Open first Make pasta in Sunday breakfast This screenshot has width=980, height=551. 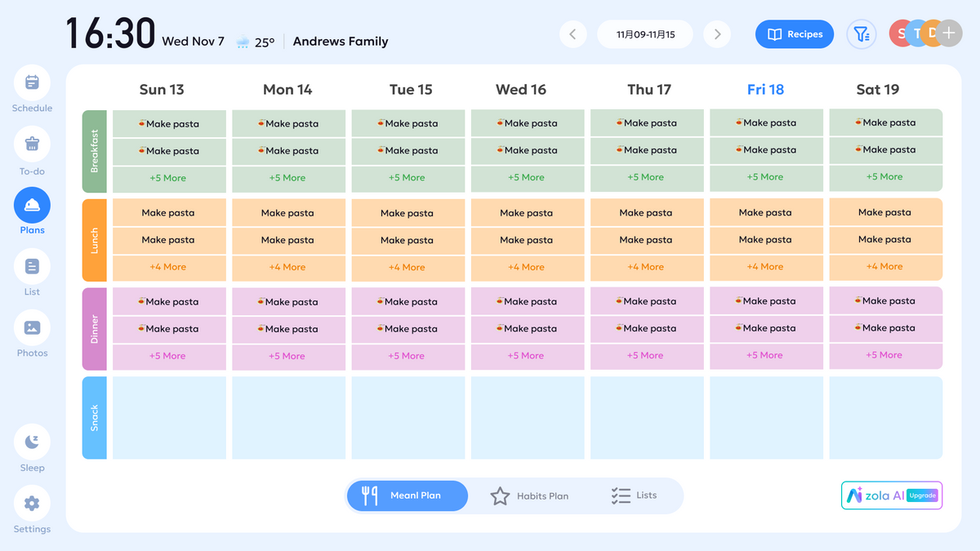pos(168,124)
